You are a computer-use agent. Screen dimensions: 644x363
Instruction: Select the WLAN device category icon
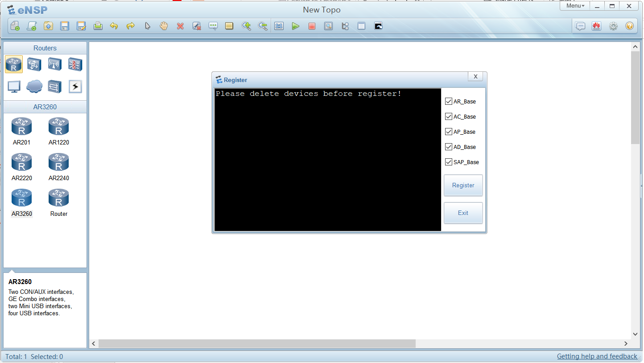point(55,65)
